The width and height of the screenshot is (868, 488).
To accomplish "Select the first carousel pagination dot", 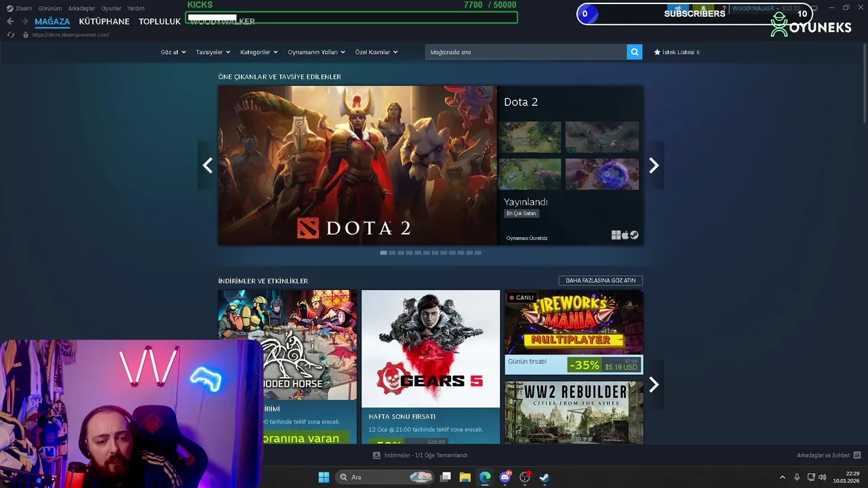I will [x=383, y=253].
